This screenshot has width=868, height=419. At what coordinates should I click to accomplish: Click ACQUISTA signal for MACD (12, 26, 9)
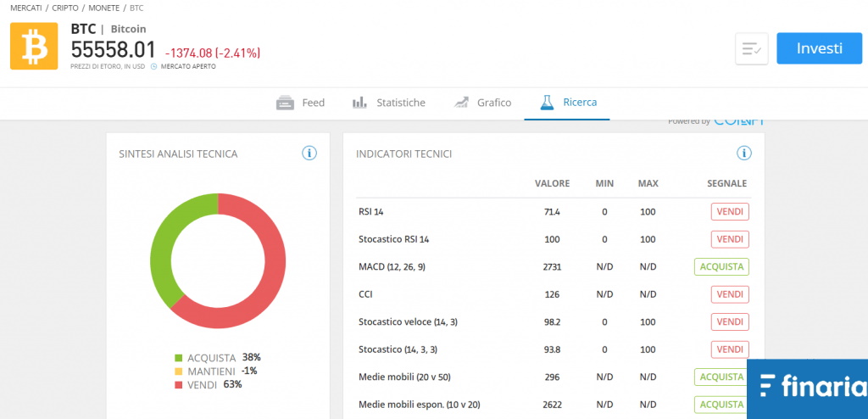[x=721, y=267]
